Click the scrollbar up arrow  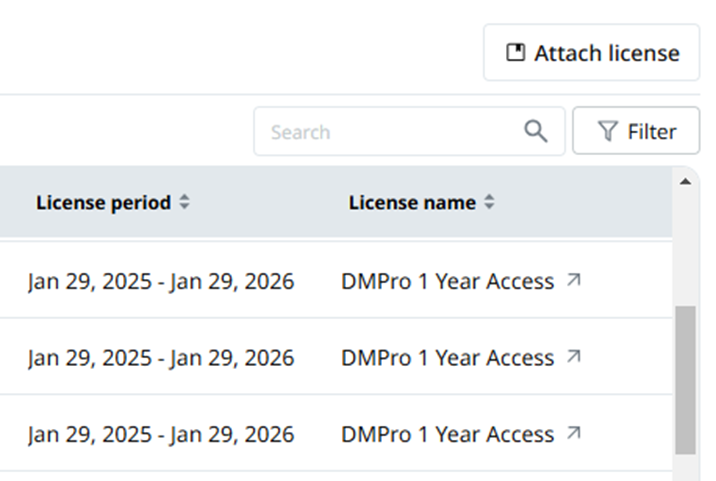685,182
